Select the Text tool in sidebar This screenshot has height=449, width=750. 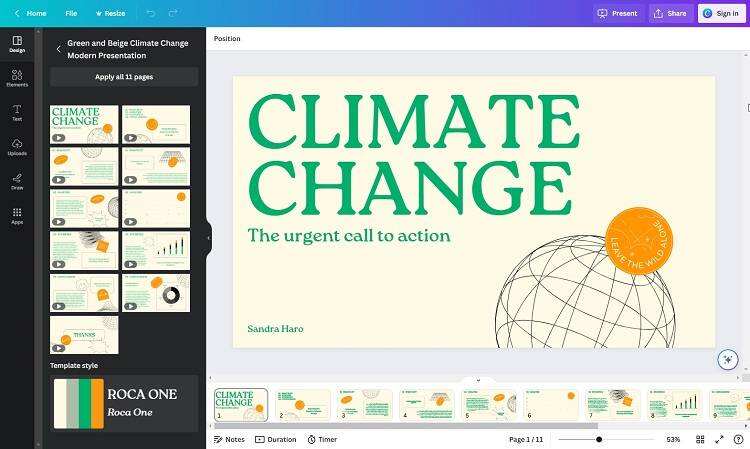pyautogui.click(x=17, y=111)
